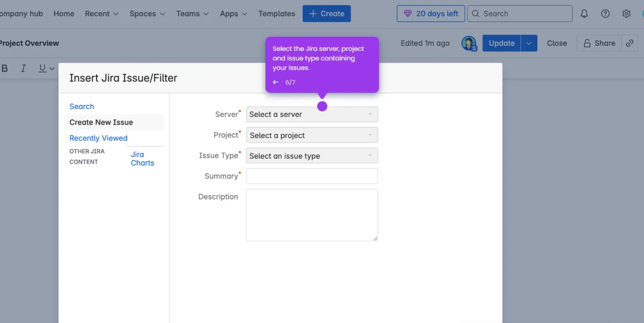Click the purple tour hotspot dot

[x=322, y=106]
